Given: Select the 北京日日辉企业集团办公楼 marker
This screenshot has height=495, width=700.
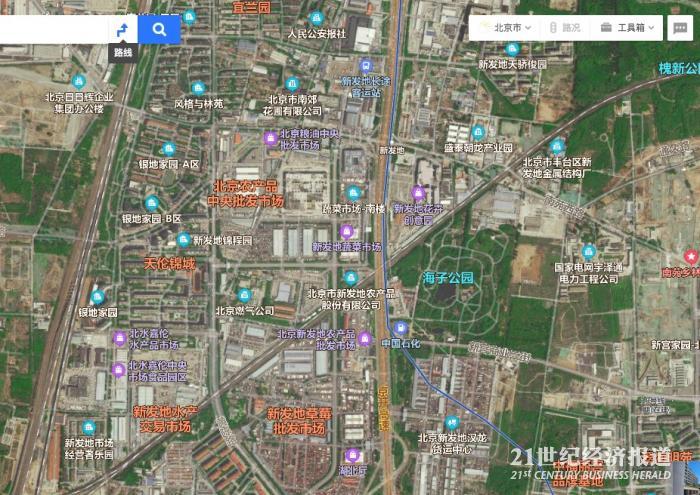Looking at the screenshot, I should (x=79, y=81).
